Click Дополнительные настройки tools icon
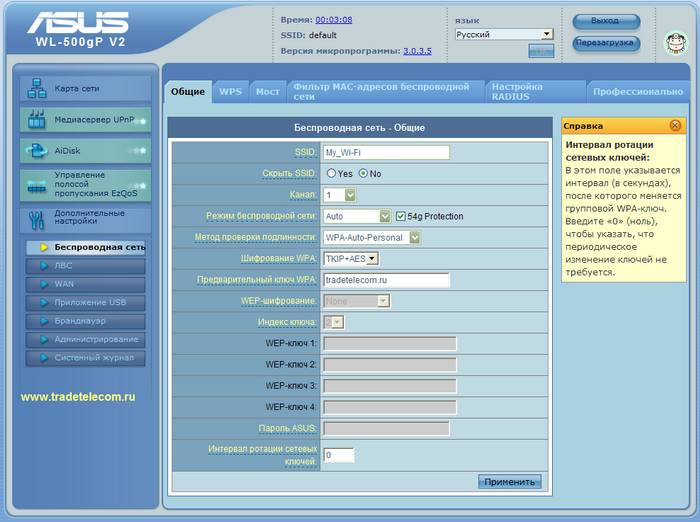The image size is (700, 522). point(37,219)
